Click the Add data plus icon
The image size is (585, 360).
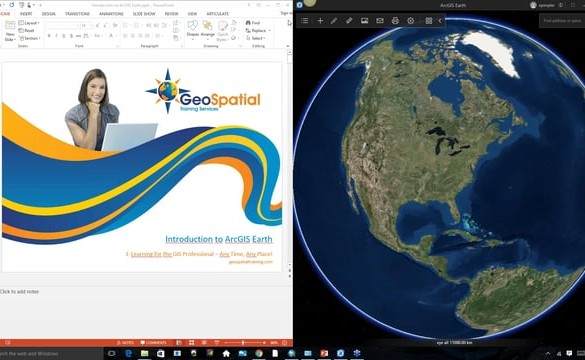pyautogui.click(x=320, y=21)
